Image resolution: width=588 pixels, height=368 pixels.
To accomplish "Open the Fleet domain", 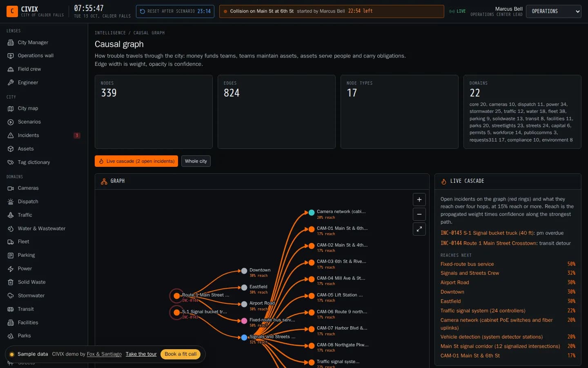I will tap(44, 242).
